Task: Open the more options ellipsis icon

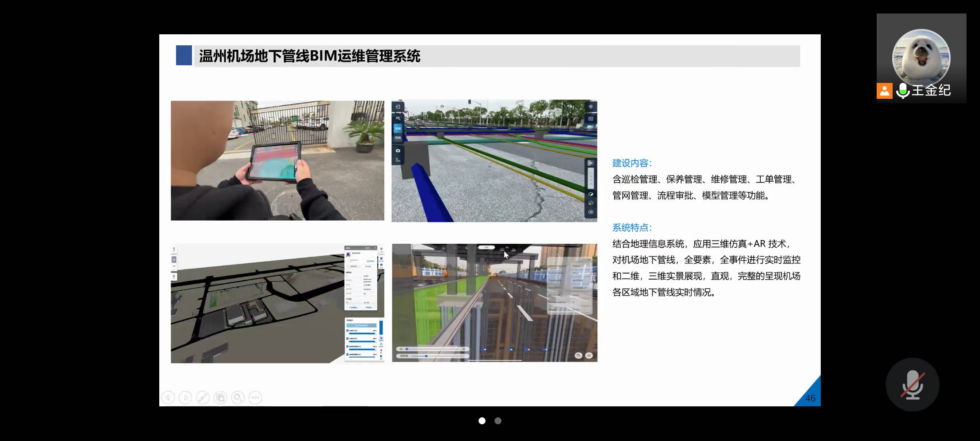Action: coord(255,397)
